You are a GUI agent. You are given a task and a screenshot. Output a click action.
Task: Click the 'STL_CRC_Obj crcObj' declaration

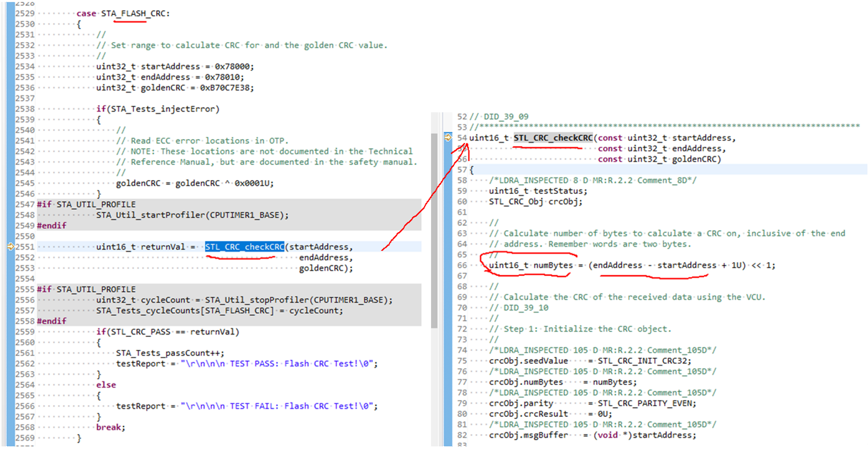[x=535, y=202]
